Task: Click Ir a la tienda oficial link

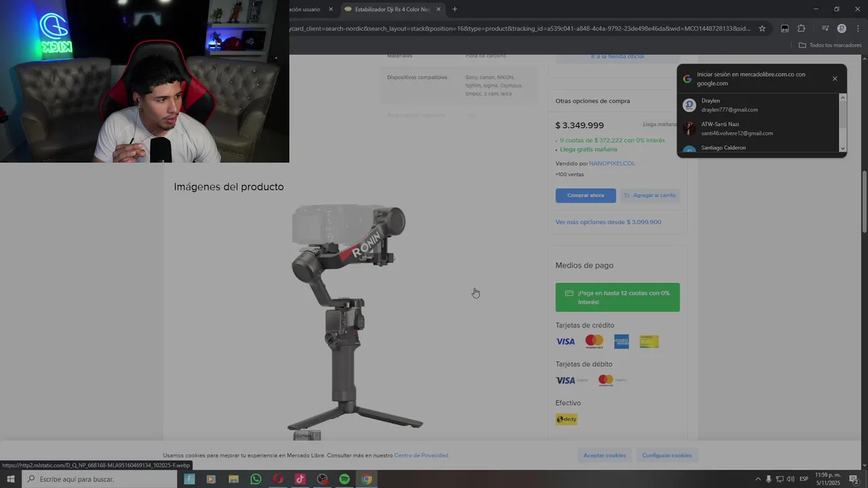Action: (x=617, y=56)
